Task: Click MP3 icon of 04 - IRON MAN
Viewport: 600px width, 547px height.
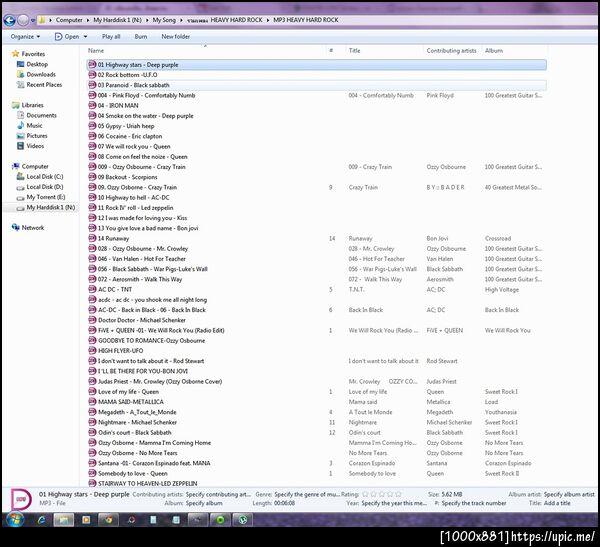Action: pos(92,105)
